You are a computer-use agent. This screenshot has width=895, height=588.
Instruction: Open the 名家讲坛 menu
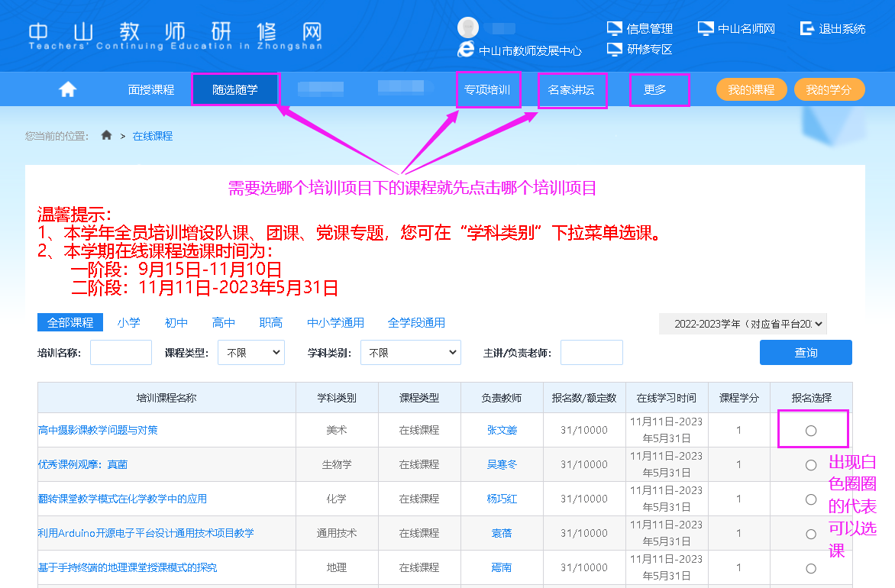tap(571, 89)
